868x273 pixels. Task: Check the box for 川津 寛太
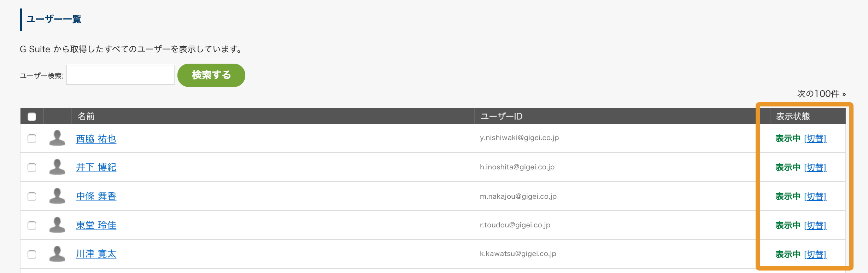pyautogui.click(x=32, y=254)
